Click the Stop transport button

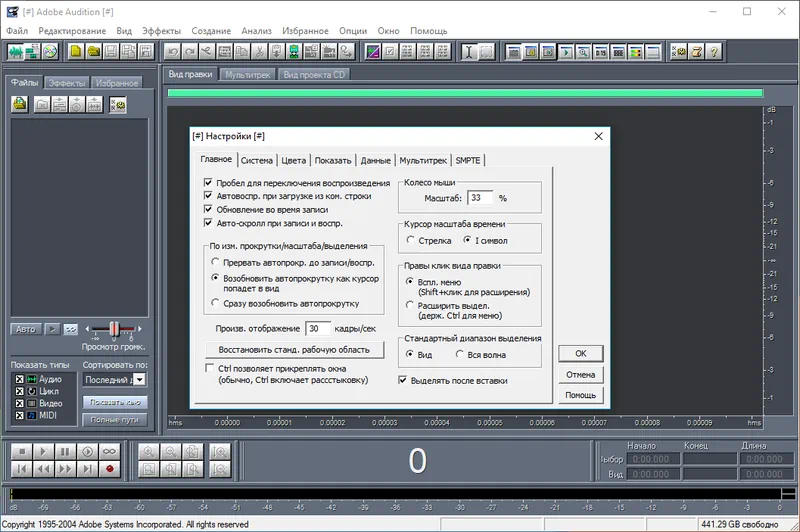[21, 451]
